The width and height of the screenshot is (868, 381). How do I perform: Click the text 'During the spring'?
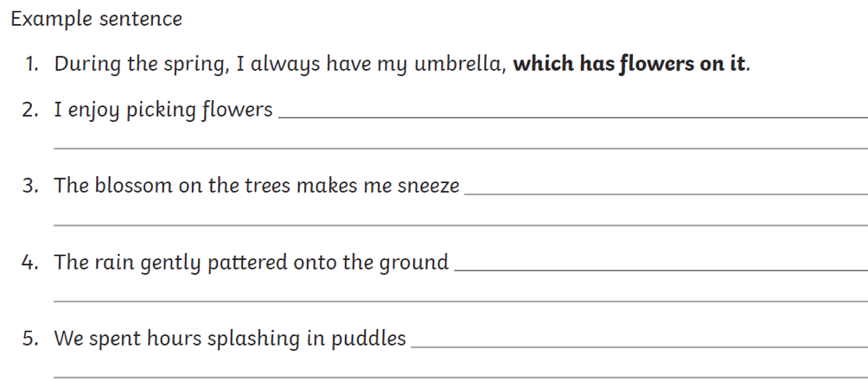[140, 66]
